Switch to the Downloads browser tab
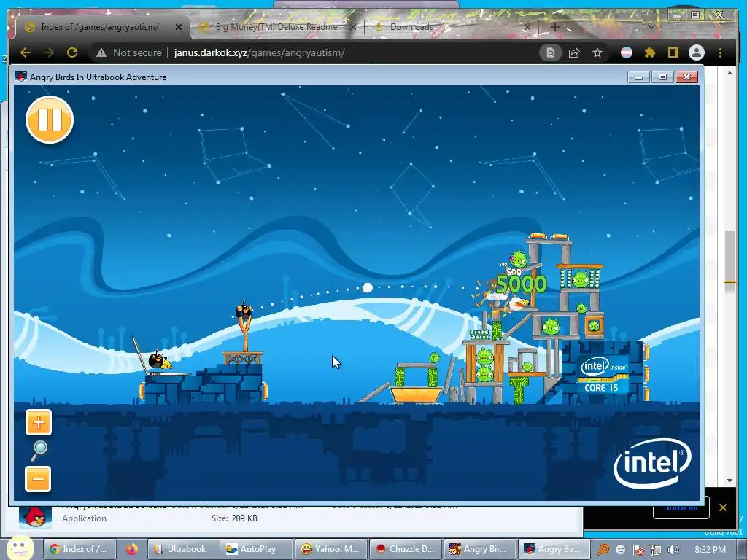The height and width of the screenshot is (560, 747). coord(411,27)
